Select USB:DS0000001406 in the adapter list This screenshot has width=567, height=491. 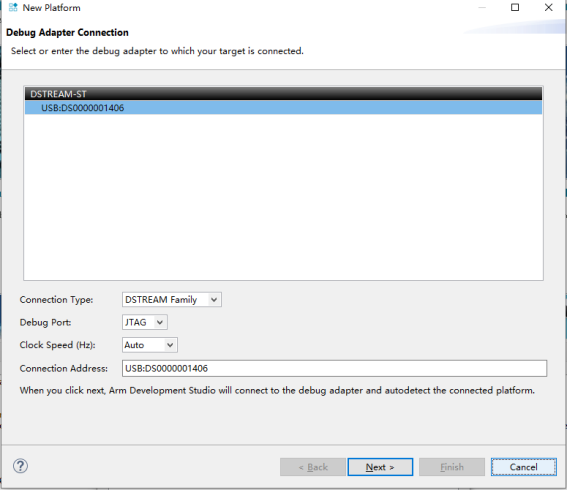tap(284, 108)
